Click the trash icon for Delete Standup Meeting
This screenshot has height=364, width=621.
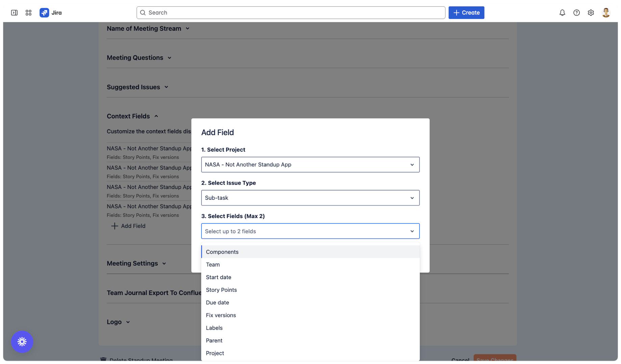[103, 359]
